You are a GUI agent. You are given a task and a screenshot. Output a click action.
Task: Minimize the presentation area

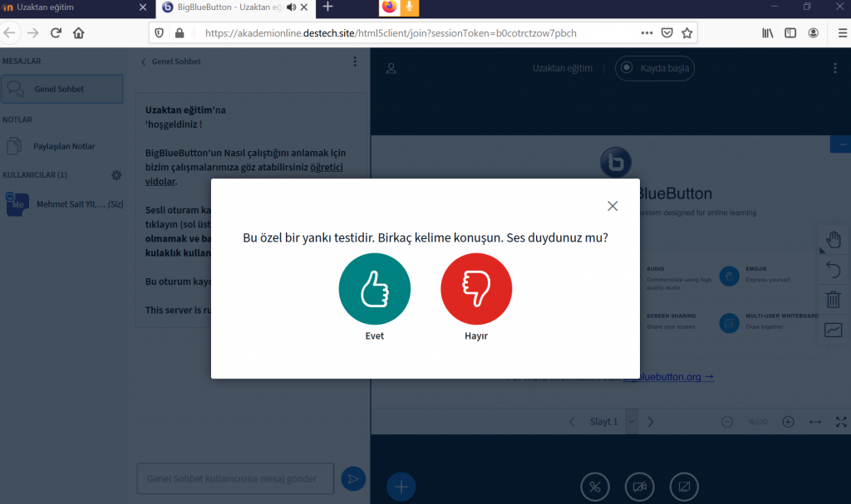[841, 144]
